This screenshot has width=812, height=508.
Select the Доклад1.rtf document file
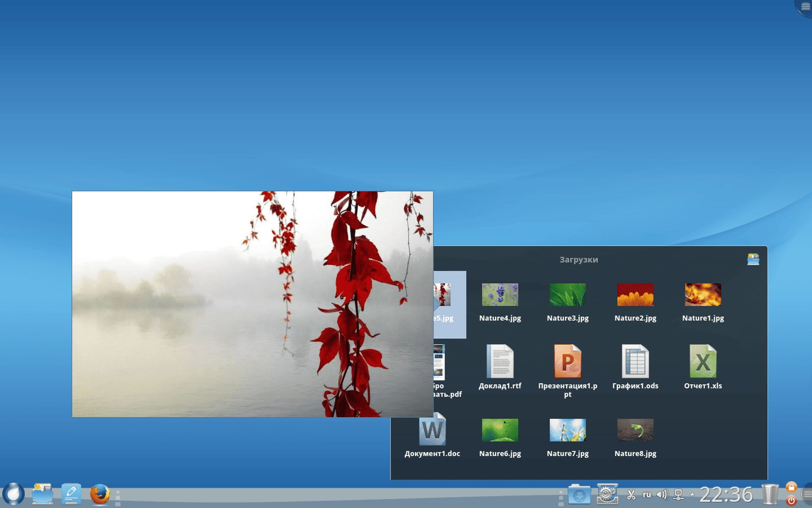coord(500,367)
